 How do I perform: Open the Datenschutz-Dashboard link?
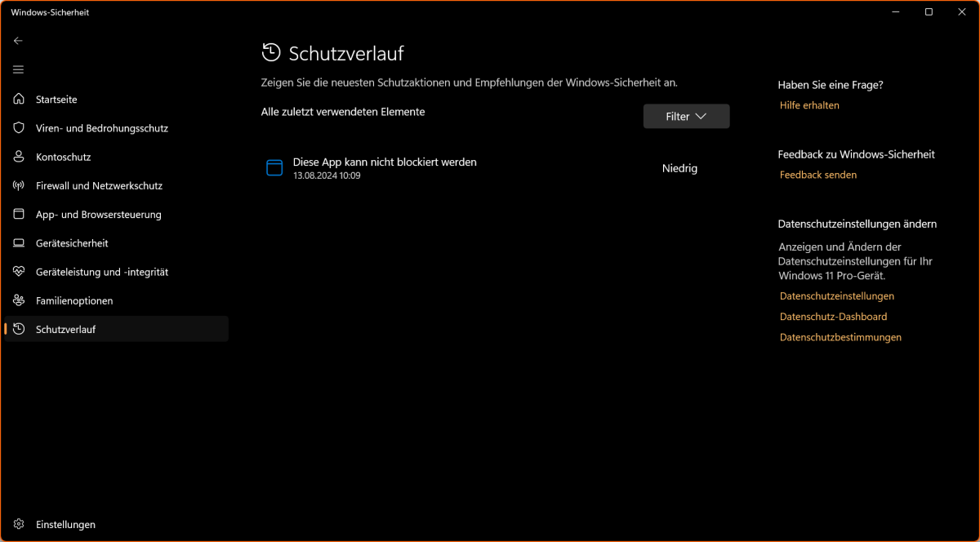pos(833,317)
